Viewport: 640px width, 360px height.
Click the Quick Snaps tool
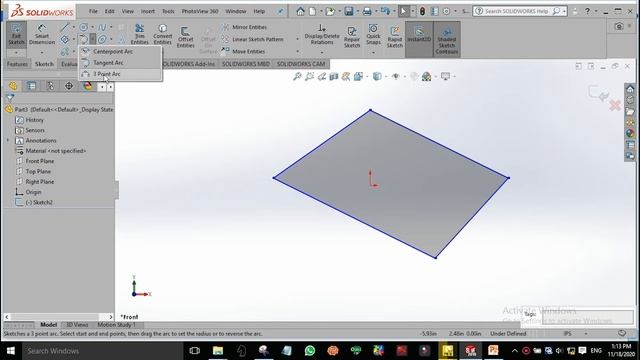tap(373, 34)
